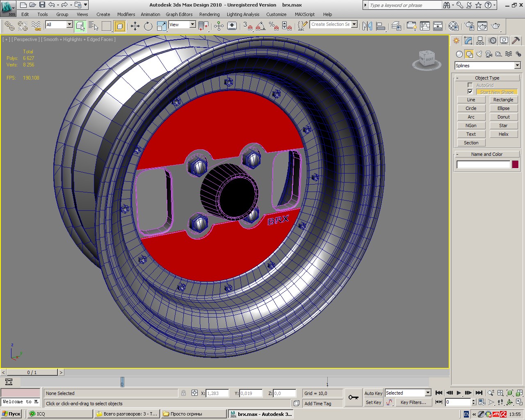Open selection filter All dropdown

[x=69, y=25]
